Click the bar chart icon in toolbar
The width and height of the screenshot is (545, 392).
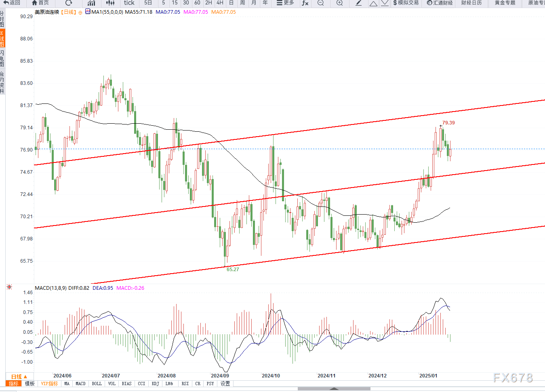tap(91, 3)
